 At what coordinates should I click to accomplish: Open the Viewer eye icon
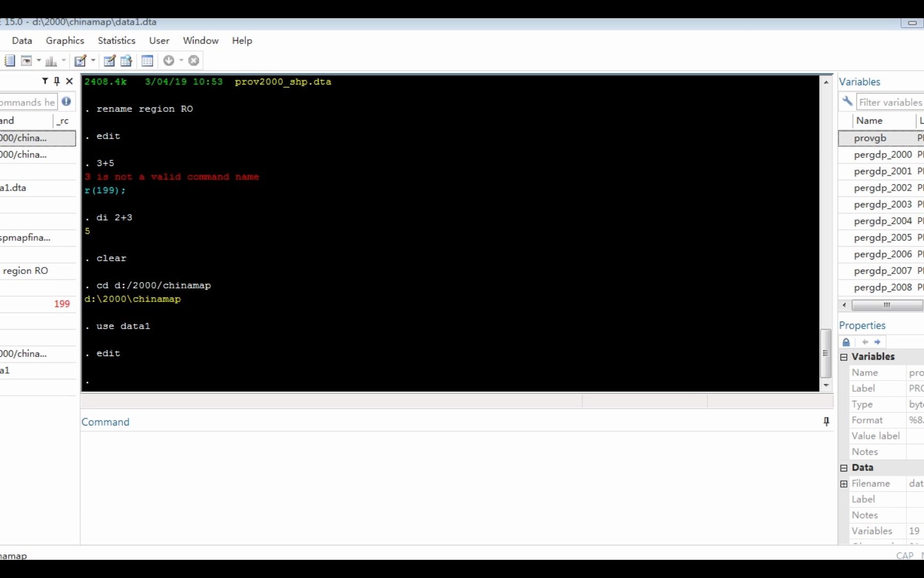[x=26, y=60]
